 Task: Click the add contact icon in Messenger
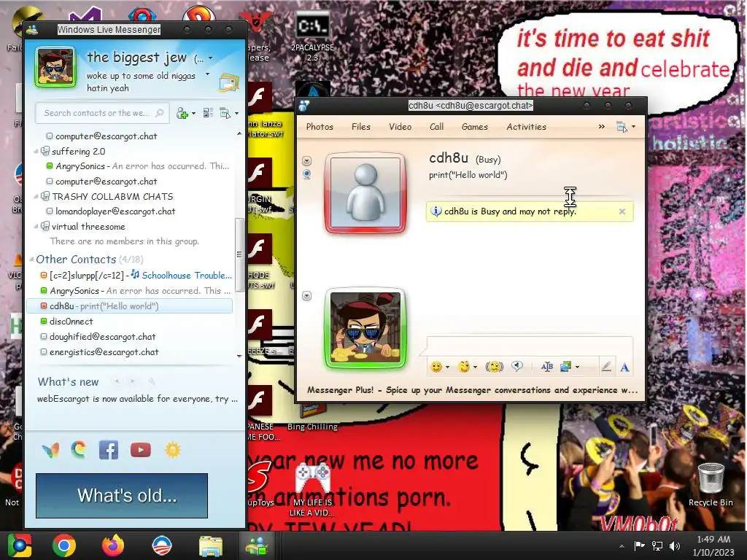pos(182,113)
